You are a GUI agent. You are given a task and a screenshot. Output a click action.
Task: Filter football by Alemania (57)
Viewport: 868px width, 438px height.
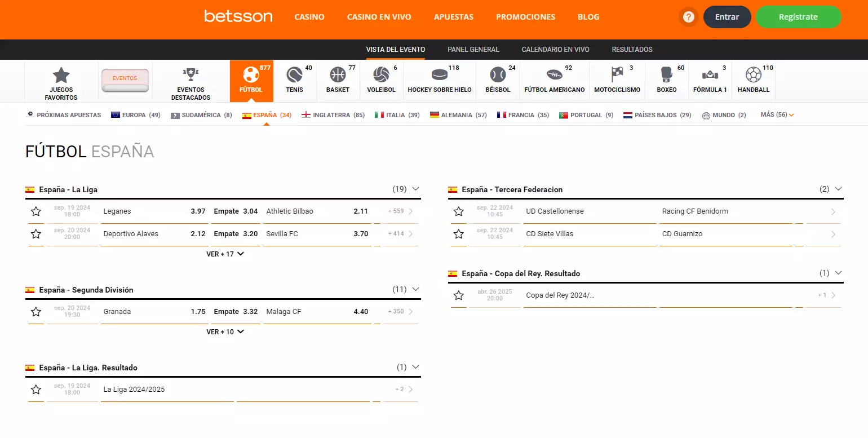coord(458,115)
